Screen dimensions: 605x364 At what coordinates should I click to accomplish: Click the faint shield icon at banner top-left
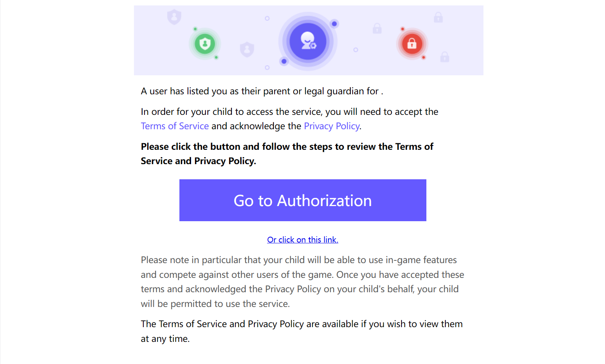click(174, 17)
